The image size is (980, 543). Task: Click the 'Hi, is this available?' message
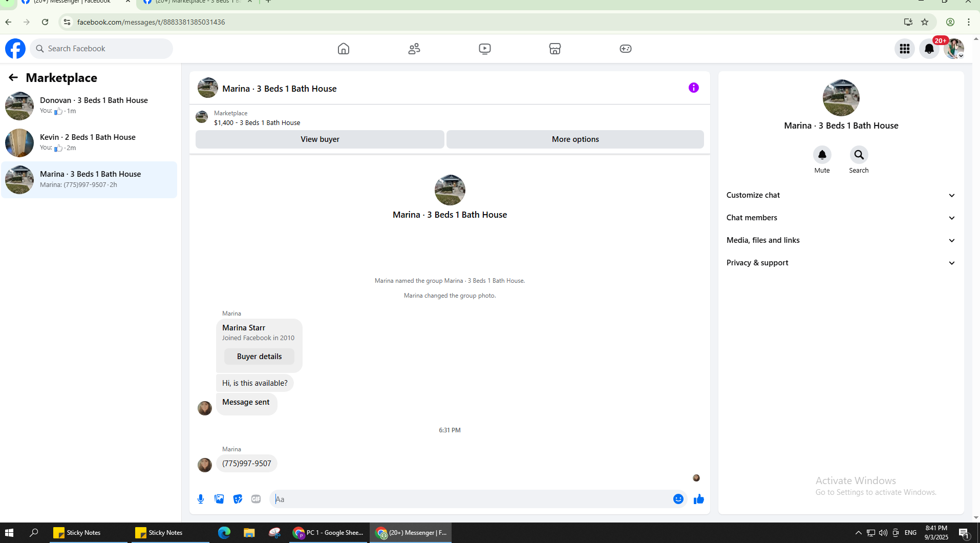255,383
